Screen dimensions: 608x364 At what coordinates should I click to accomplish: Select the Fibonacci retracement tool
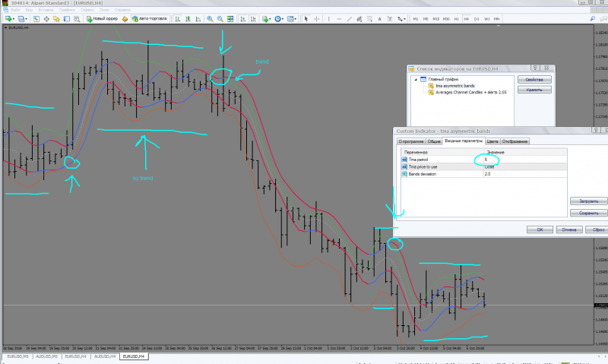pos(369,18)
